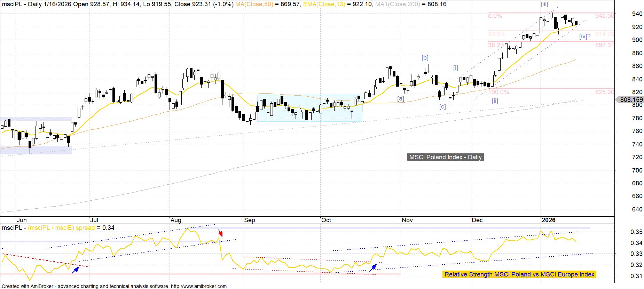Select the 38.2% Fibonacci level label
Screen dimensions: 644x289
click(496, 45)
